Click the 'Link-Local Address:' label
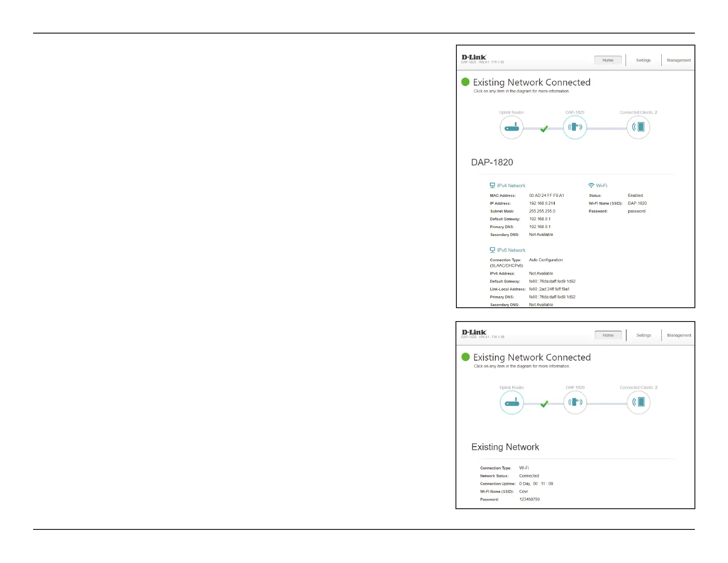This screenshot has width=728, height=563. (508, 289)
